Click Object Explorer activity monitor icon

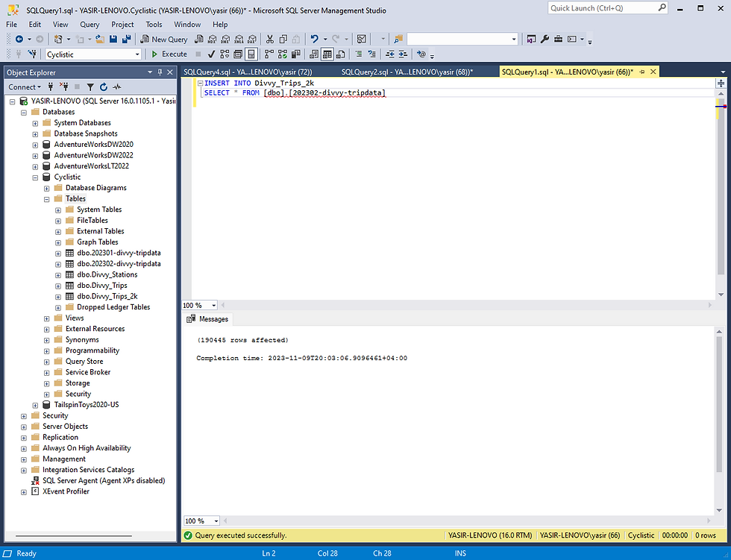pos(116,86)
